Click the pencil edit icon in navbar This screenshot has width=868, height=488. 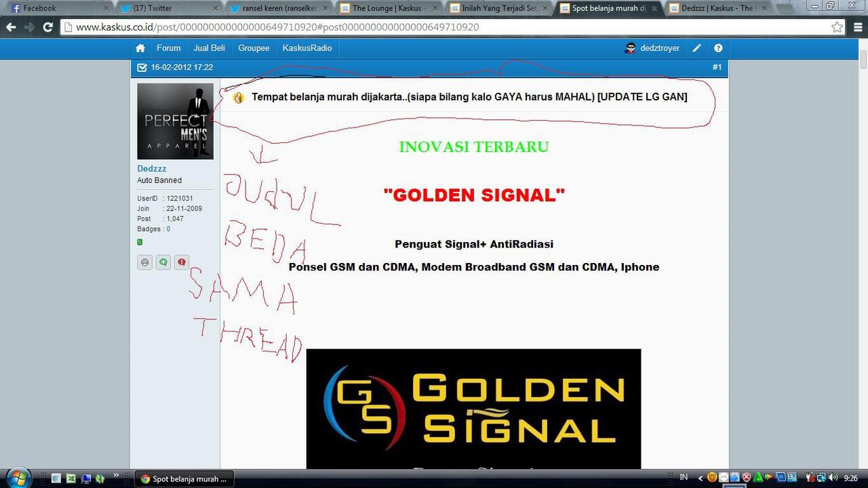click(x=696, y=48)
